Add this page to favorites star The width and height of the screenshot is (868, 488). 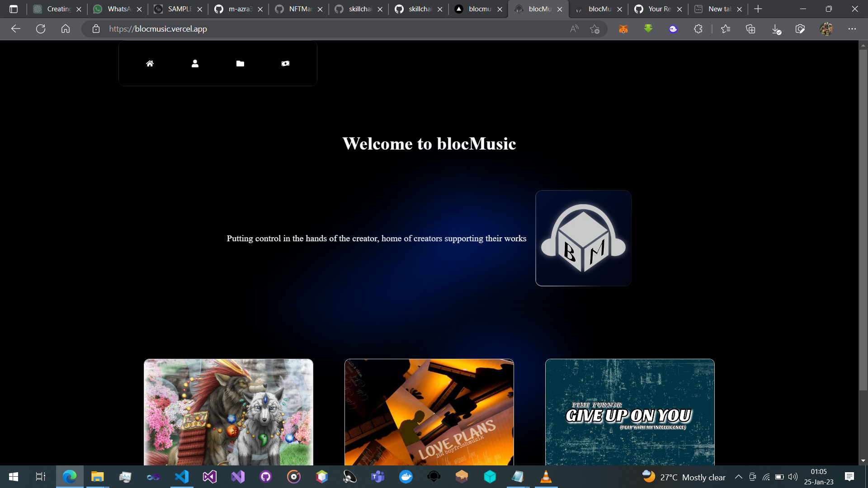click(594, 29)
